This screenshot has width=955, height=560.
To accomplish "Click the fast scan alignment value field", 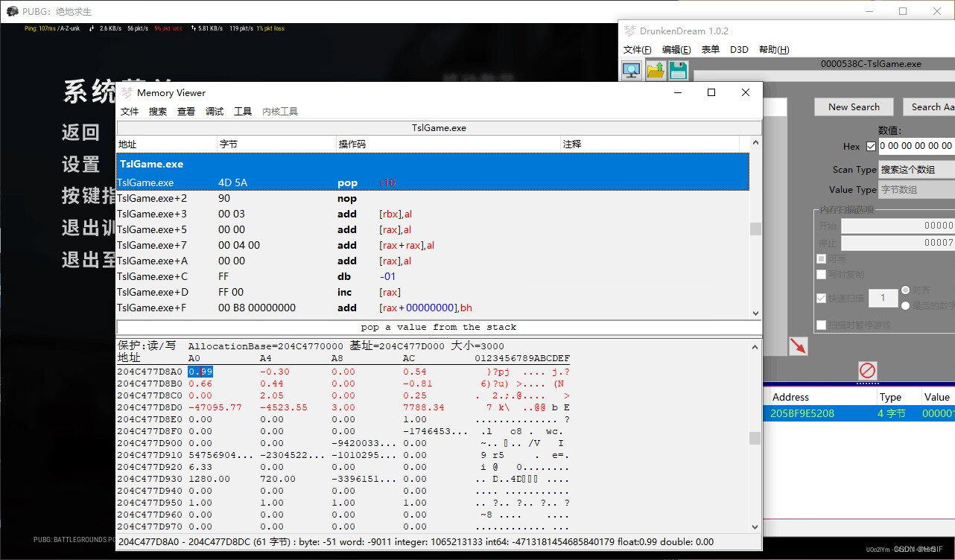I will click(x=883, y=298).
